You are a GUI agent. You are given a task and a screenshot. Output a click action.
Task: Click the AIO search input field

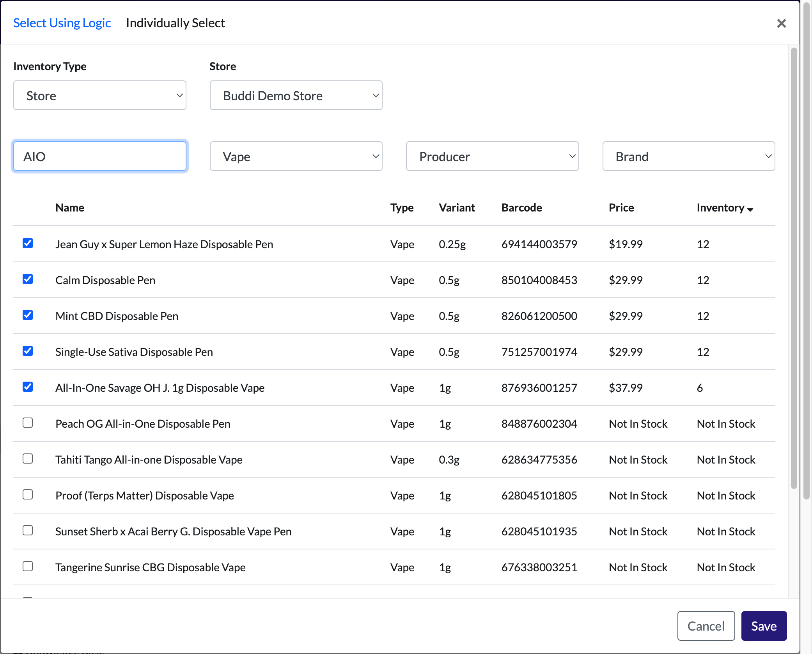[x=100, y=156]
